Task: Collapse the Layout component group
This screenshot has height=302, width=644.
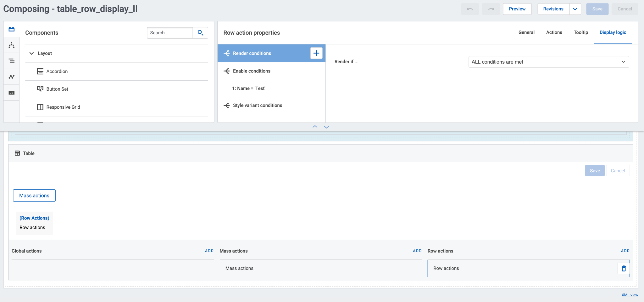Action: point(31,54)
